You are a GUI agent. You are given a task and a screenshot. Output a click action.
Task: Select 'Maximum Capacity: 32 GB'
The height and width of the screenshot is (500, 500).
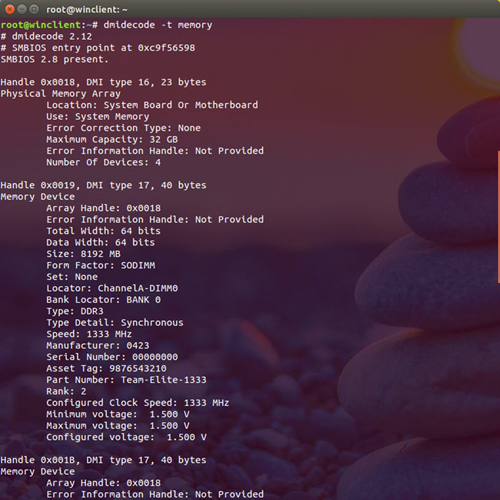[112, 139]
